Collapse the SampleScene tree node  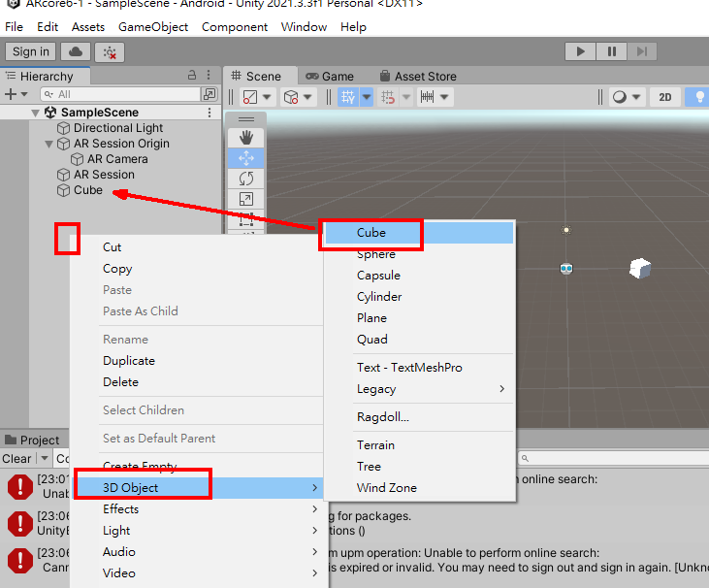35,113
